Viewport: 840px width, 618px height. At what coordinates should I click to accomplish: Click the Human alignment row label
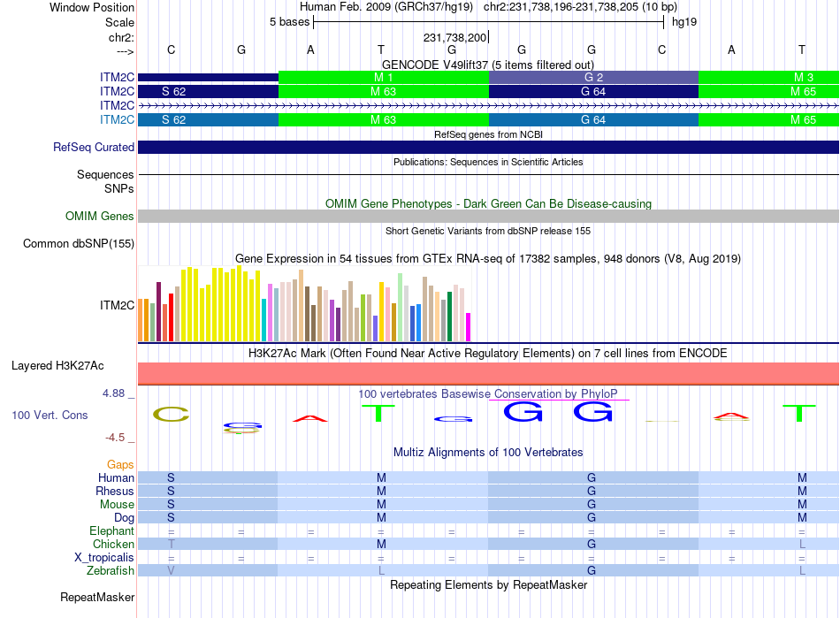[x=116, y=477]
